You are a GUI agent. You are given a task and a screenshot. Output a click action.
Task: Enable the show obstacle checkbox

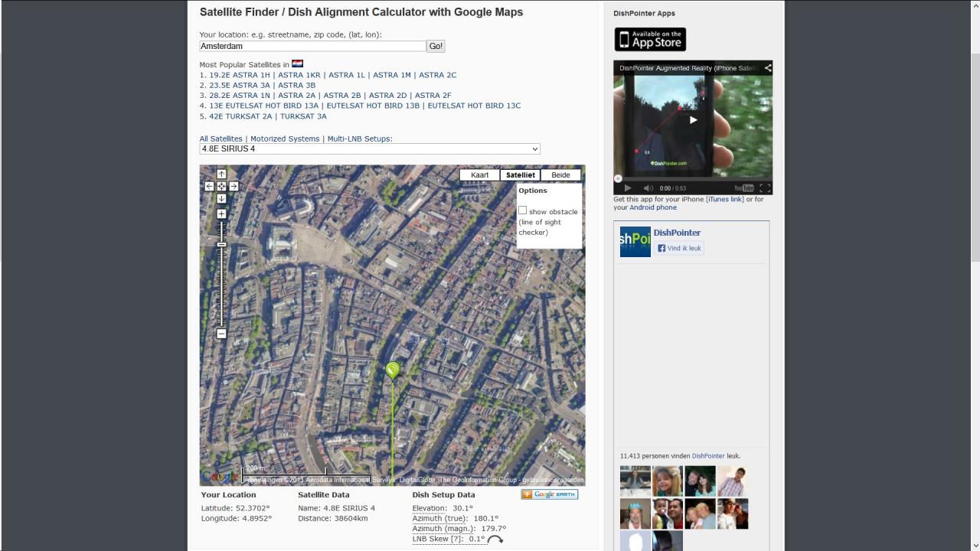523,210
